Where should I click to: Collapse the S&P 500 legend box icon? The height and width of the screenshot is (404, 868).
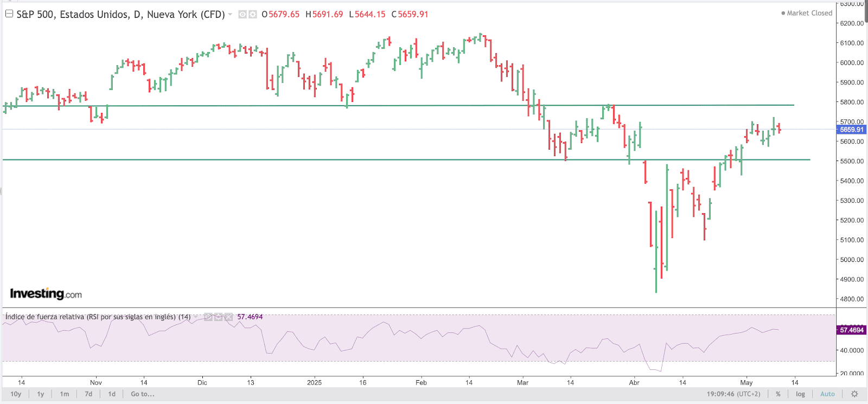point(9,14)
